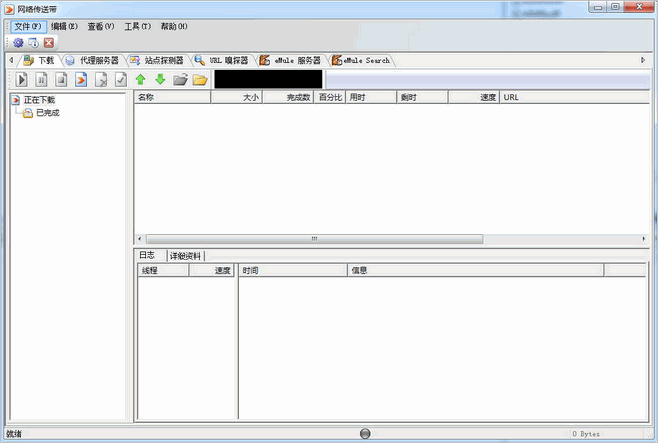This screenshot has width=658, height=443.
Task: Select the 正在下载 tree node
Action: coord(39,100)
